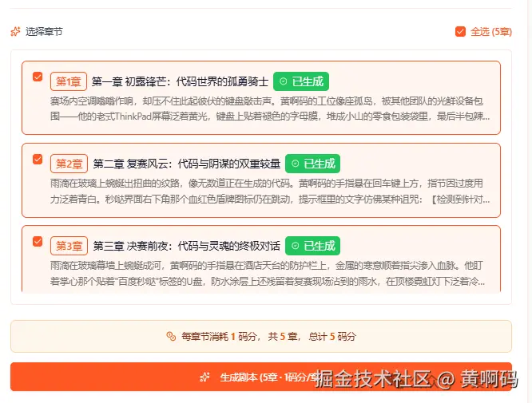Click the 已生成 badge on chapter one
This screenshot has height=403, width=532.
[x=301, y=81]
